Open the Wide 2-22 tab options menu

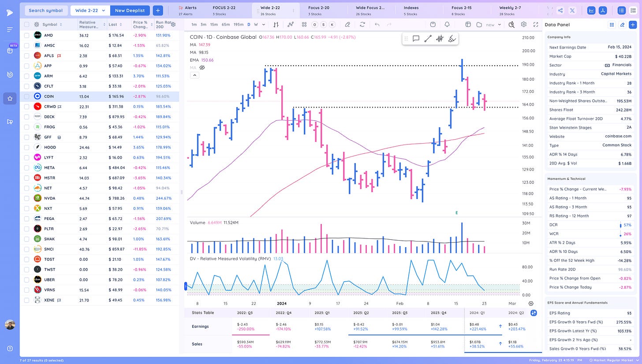tap(293, 11)
